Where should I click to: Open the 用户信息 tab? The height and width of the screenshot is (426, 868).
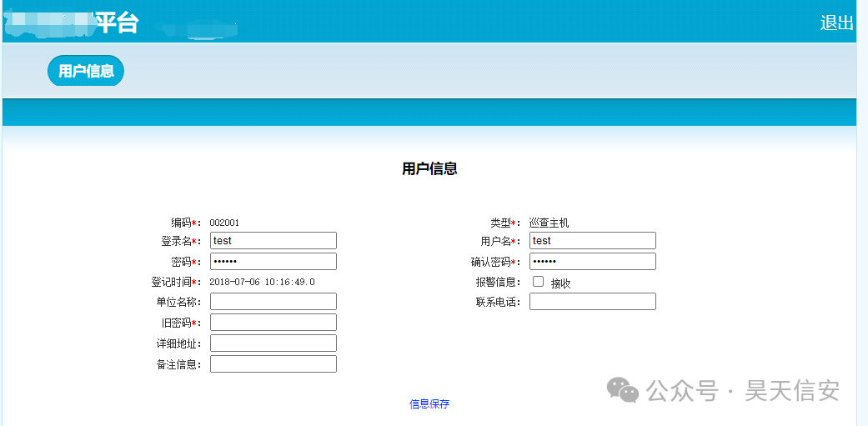pyautogui.click(x=86, y=71)
